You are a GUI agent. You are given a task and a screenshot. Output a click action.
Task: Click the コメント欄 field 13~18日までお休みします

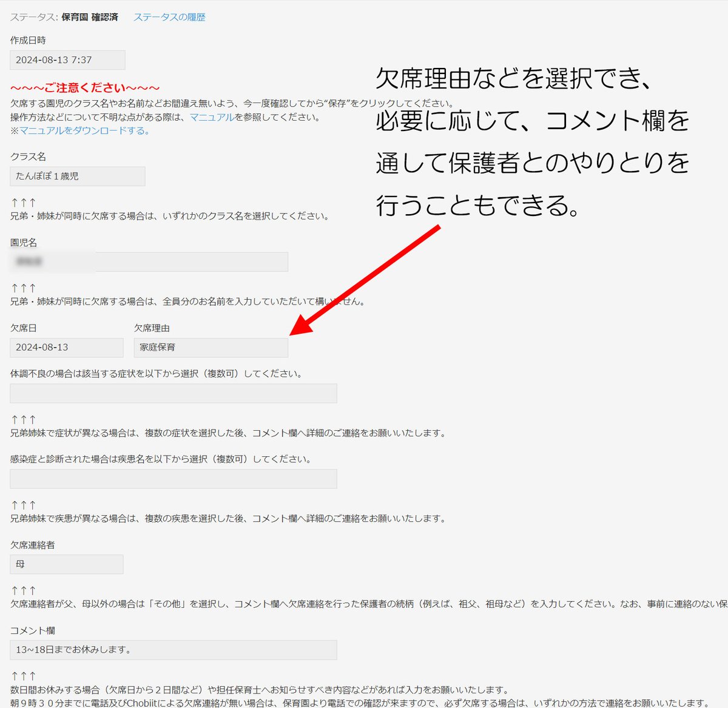[174, 650]
